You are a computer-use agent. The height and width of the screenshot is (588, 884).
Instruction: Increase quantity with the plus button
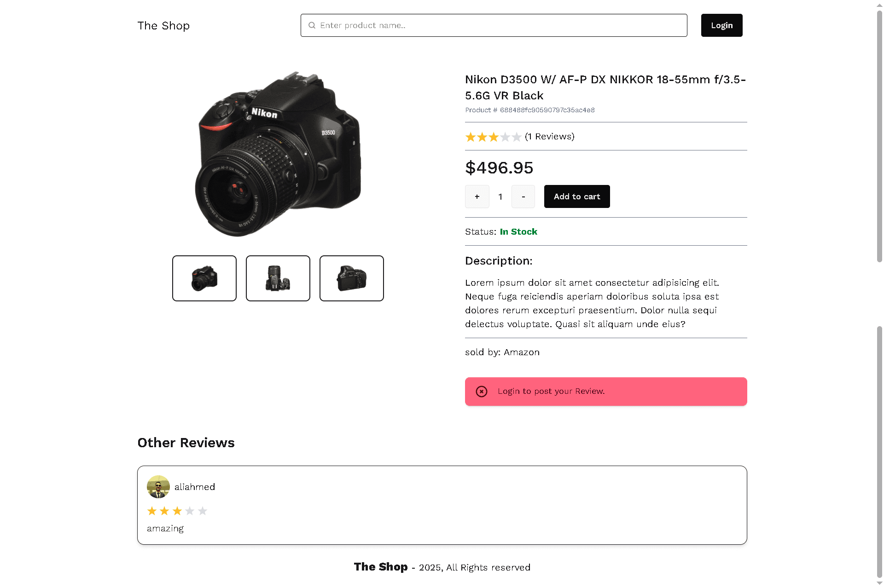click(477, 196)
